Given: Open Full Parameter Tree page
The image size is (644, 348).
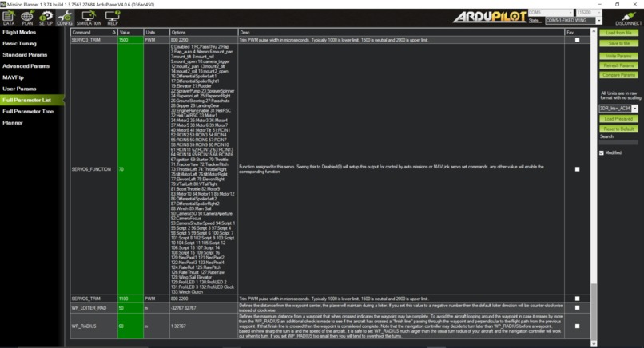Looking at the screenshot, I should (28, 111).
